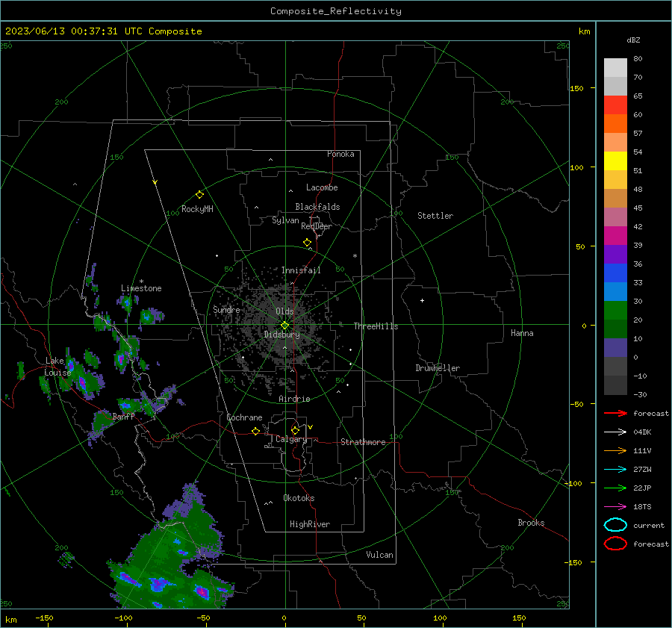
Task: Click the RockyMH label
Action: pyautogui.click(x=197, y=209)
